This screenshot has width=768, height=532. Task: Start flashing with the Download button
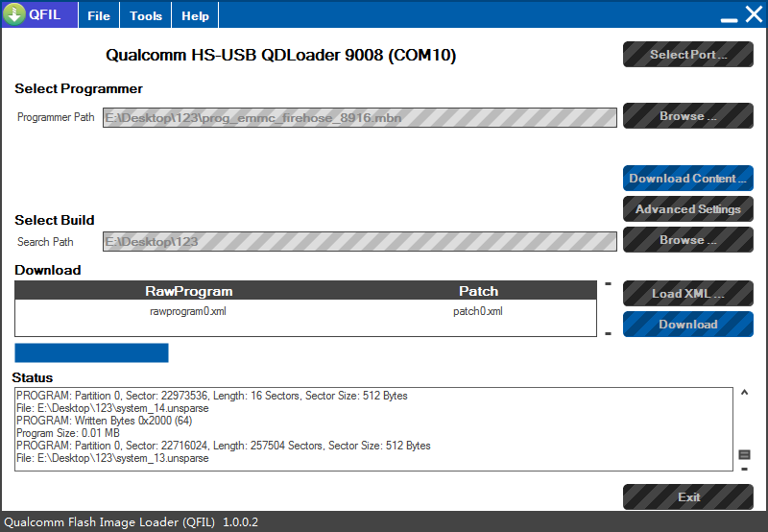[687, 325]
